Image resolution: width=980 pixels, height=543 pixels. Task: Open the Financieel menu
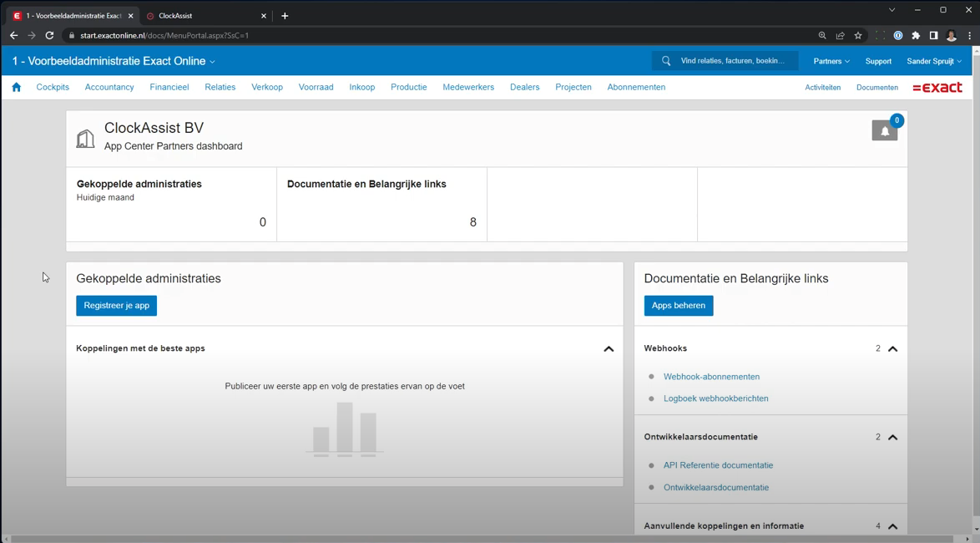click(169, 87)
